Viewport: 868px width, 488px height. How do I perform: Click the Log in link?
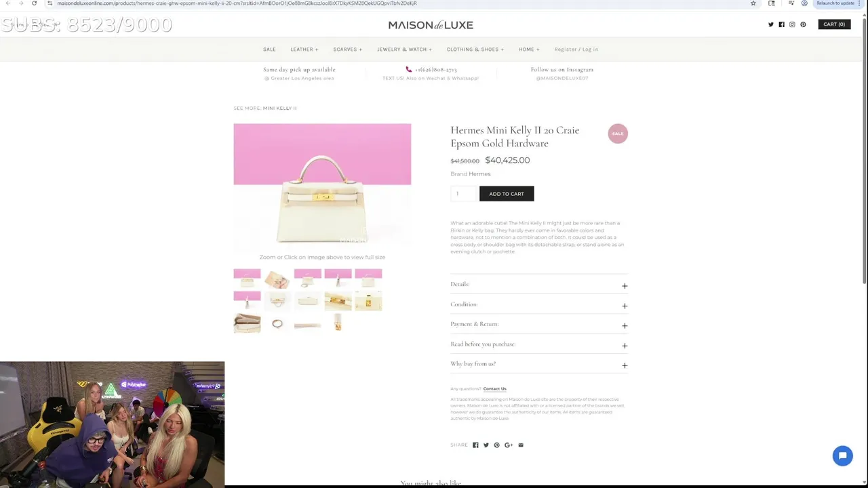pyautogui.click(x=590, y=49)
